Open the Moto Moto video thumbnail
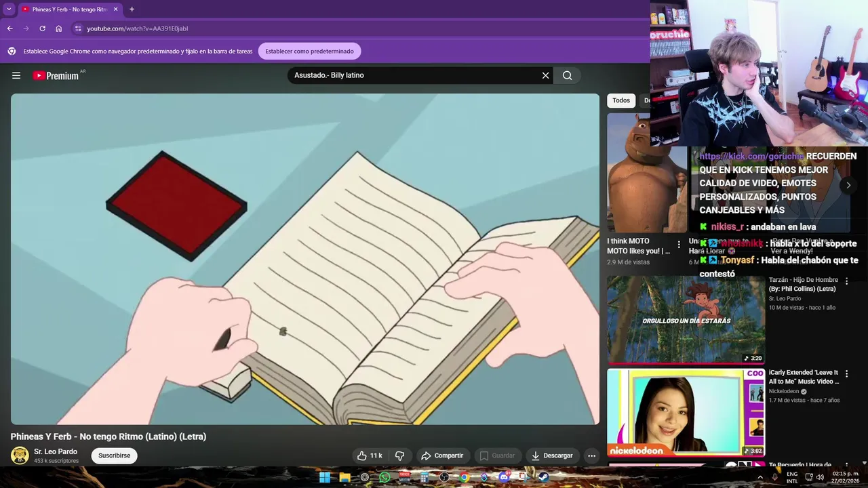The image size is (868, 488). point(647,172)
